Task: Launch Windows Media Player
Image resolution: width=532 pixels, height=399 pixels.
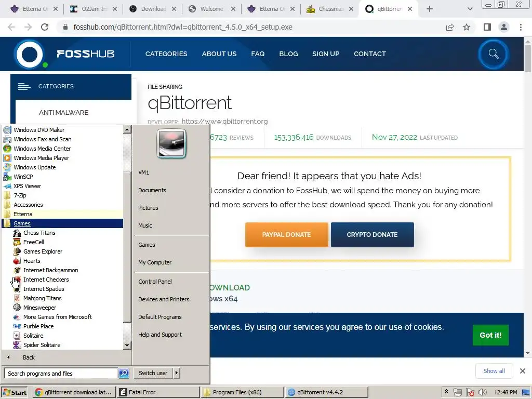Action: coord(41,158)
